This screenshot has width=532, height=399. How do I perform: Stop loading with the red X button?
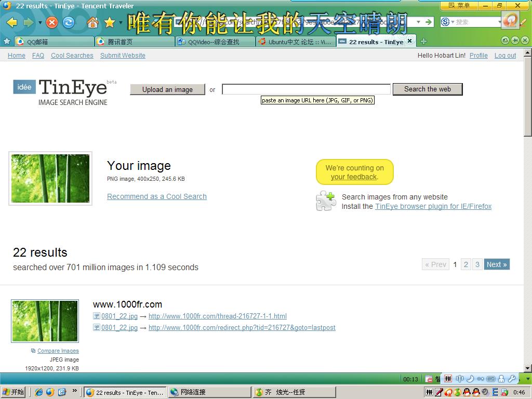(52, 22)
